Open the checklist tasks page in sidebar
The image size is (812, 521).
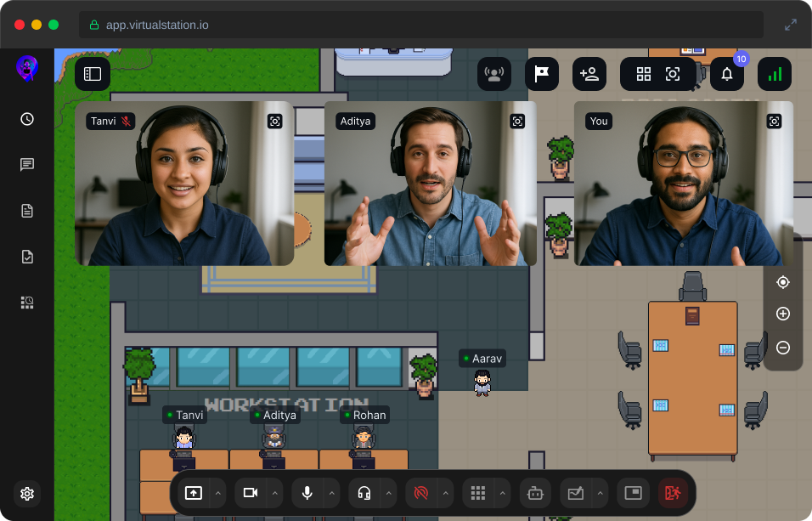[27, 257]
